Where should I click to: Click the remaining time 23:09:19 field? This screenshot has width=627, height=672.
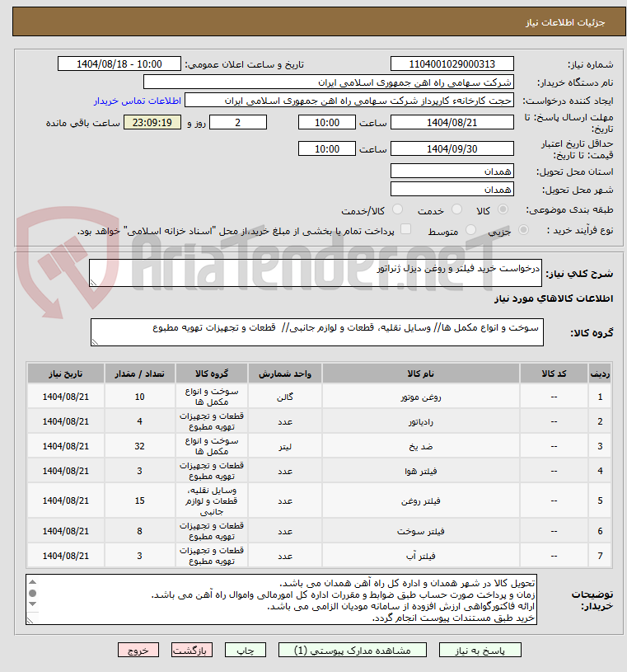pyautogui.click(x=152, y=122)
